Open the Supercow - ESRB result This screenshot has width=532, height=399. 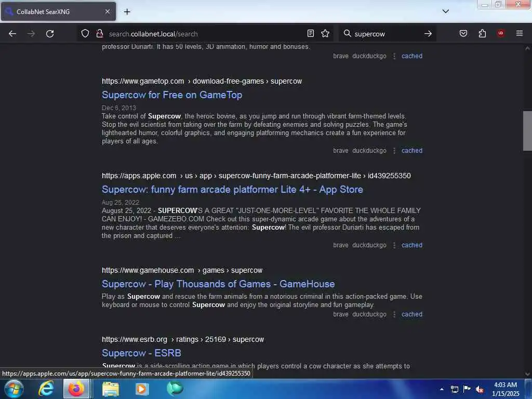tap(141, 353)
